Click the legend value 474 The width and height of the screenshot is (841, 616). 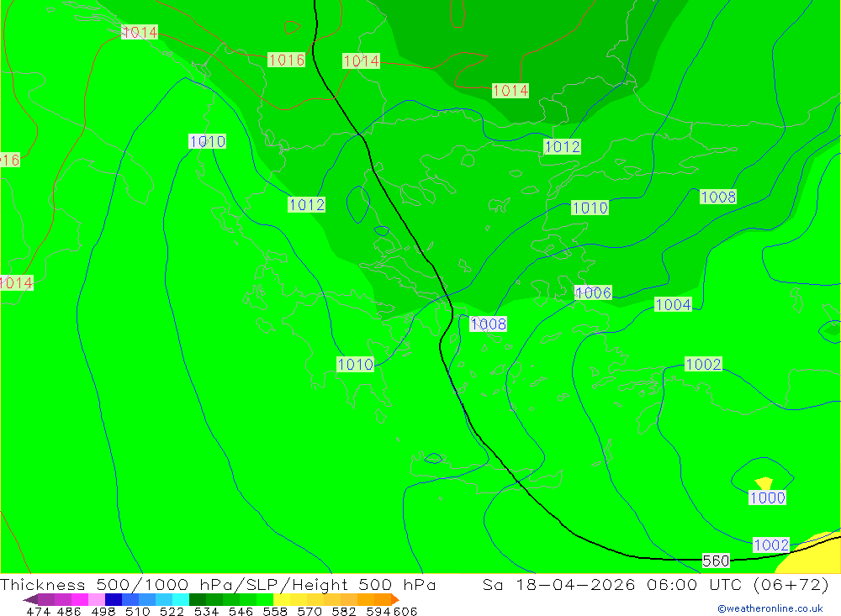(38, 611)
